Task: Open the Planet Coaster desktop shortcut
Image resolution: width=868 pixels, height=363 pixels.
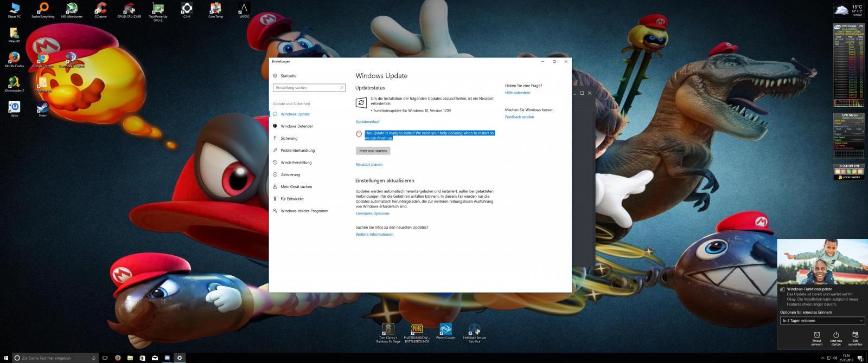Action: (445, 332)
